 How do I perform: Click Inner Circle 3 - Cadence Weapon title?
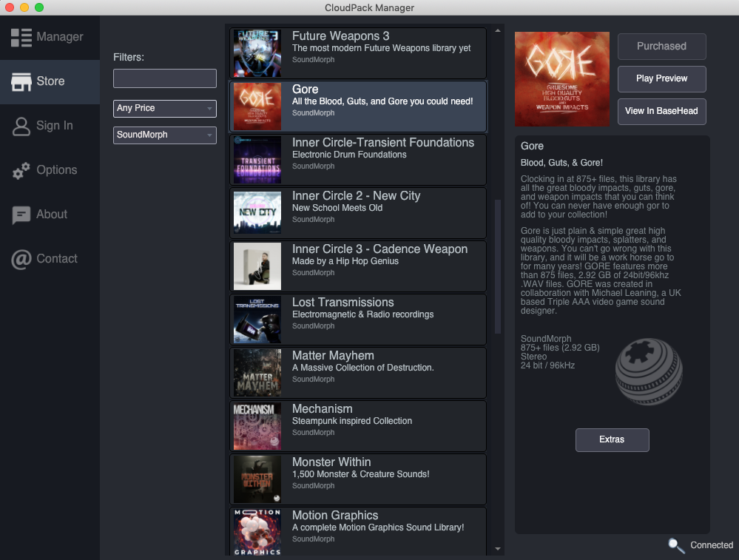[380, 249]
